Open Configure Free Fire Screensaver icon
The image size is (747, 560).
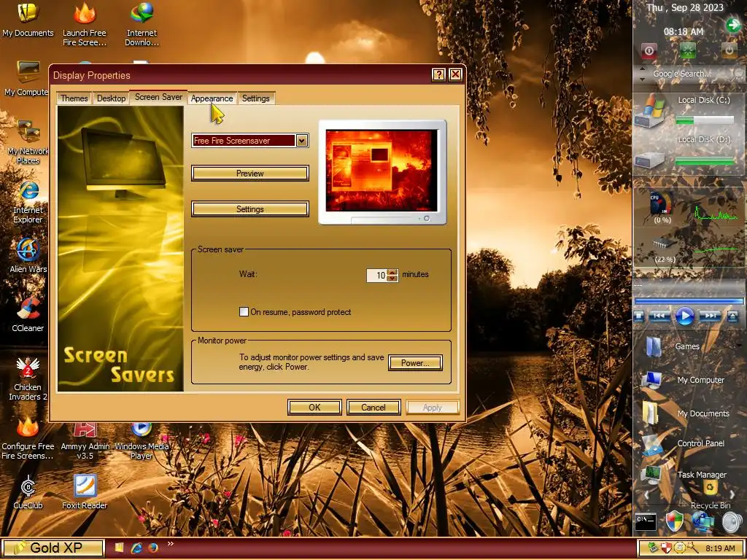click(28, 438)
